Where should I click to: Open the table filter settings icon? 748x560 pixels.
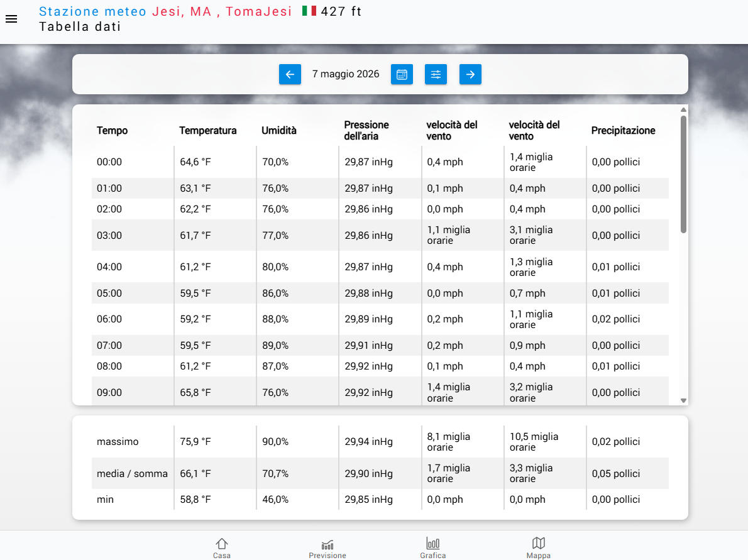[436, 74]
